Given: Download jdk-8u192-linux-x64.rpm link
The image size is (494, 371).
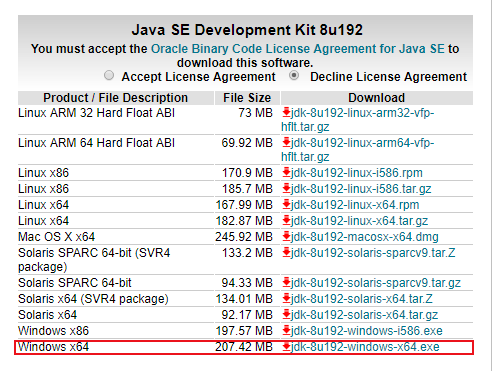Looking at the screenshot, I should (x=355, y=205).
